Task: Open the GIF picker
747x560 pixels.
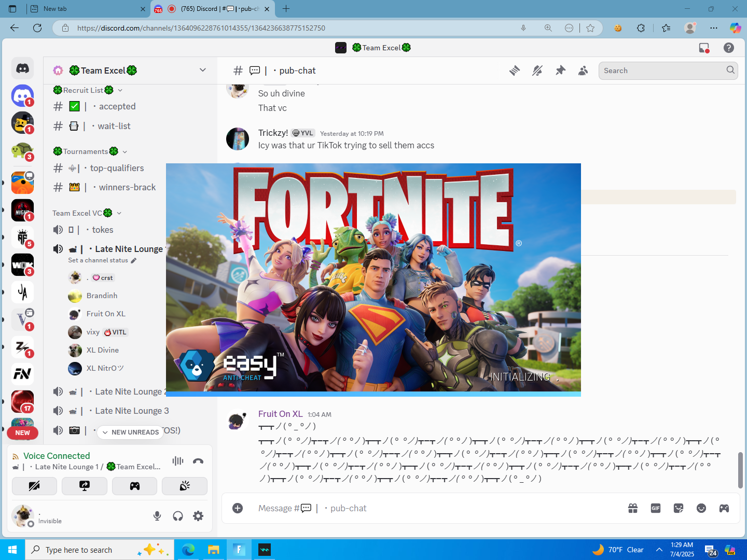Action: pyautogui.click(x=656, y=508)
